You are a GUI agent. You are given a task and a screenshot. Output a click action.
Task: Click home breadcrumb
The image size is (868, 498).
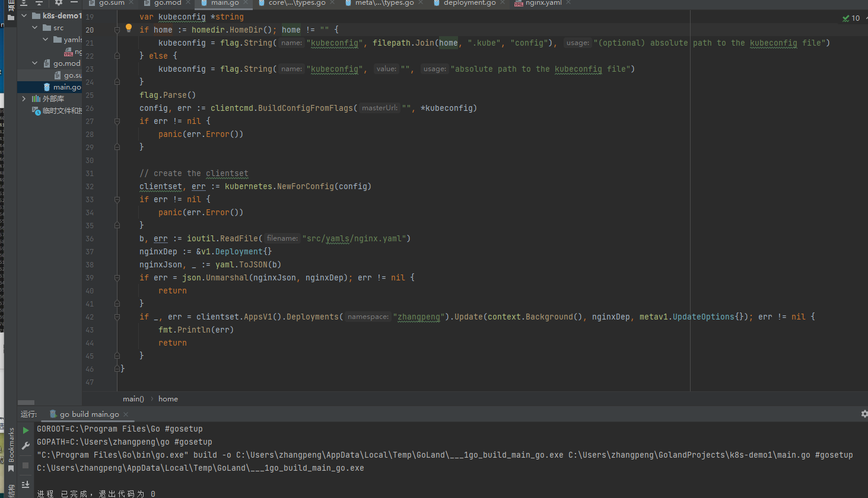[168, 399]
